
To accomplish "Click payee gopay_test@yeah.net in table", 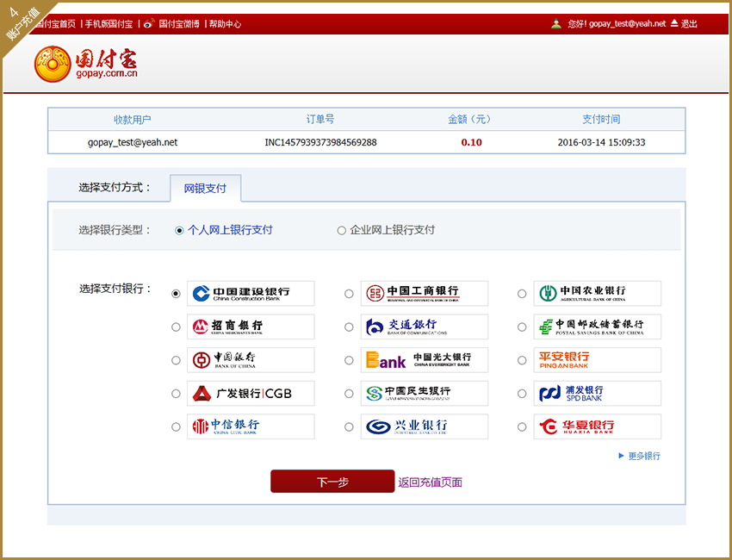I will (x=133, y=142).
